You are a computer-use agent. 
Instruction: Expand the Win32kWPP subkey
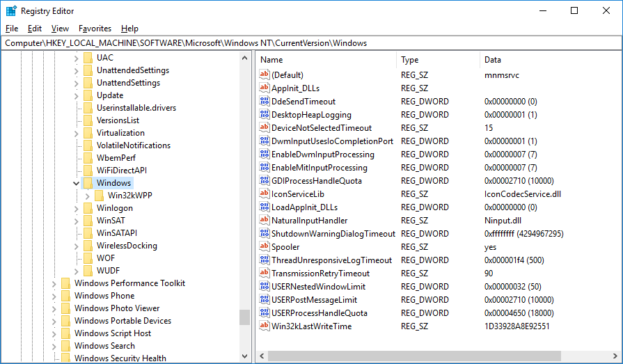point(88,196)
